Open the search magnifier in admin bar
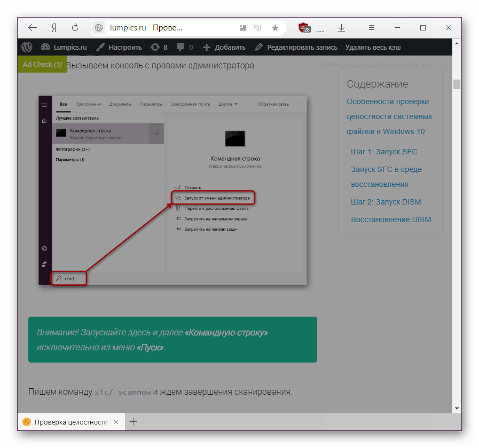The width and height of the screenshot is (479, 448). pyautogui.click(x=443, y=64)
